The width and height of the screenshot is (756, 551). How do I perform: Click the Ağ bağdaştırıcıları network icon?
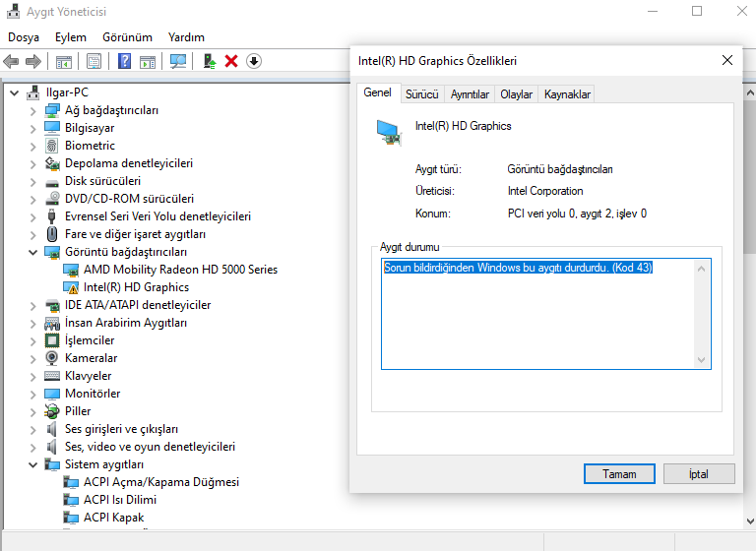51,110
